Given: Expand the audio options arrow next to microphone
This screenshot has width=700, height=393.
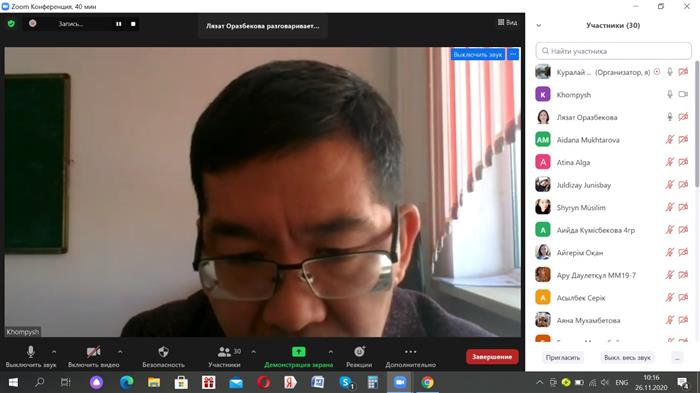Looking at the screenshot, I should pyautogui.click(x=54, y=352).
